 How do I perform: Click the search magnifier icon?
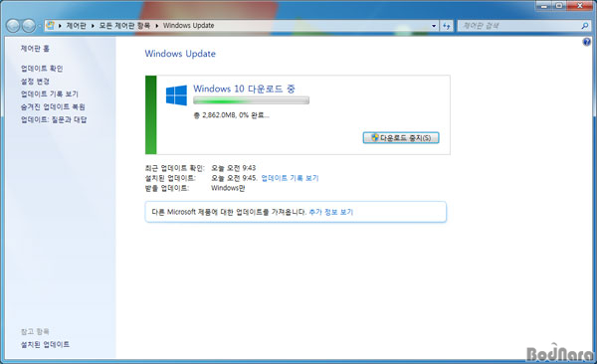click(585, 26)
